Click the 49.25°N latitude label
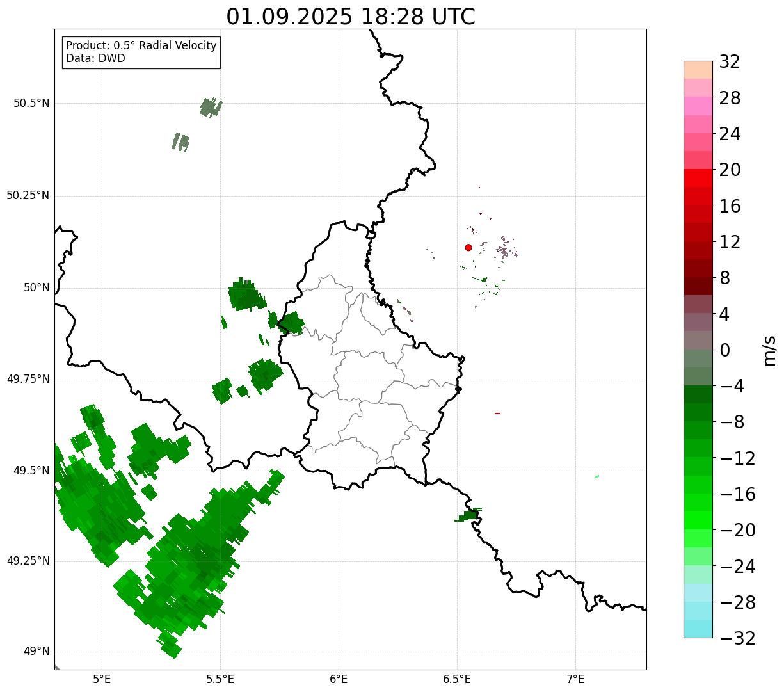This screenshot has width=784, height=692. (28, 561)
